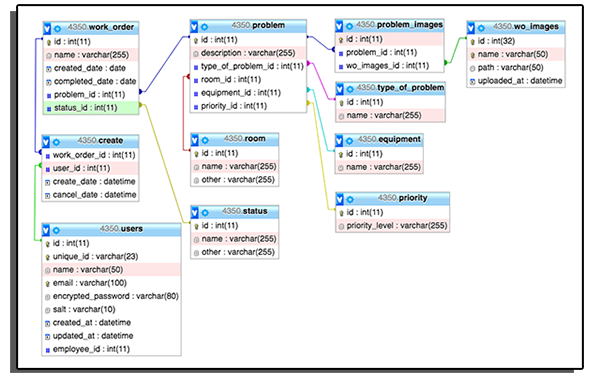Click the status_id column in work_order
This screenshot has width=600, height=375.
[91, 108]
